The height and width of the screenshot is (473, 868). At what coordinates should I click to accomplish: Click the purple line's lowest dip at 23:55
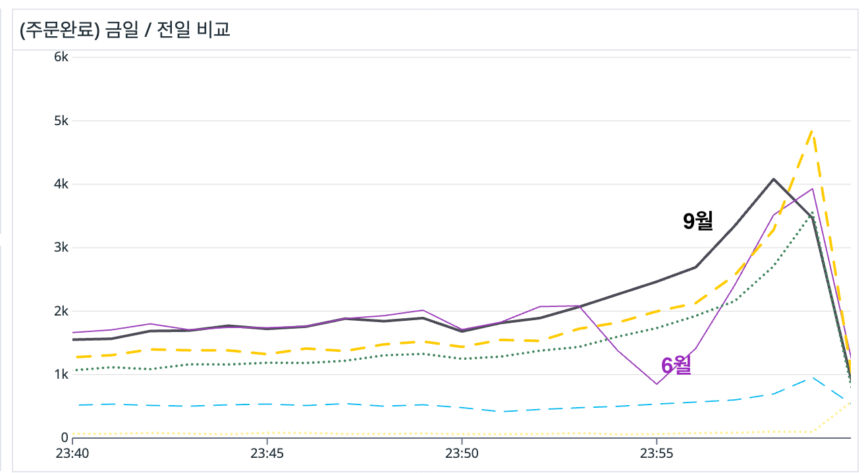coord(656,384)
